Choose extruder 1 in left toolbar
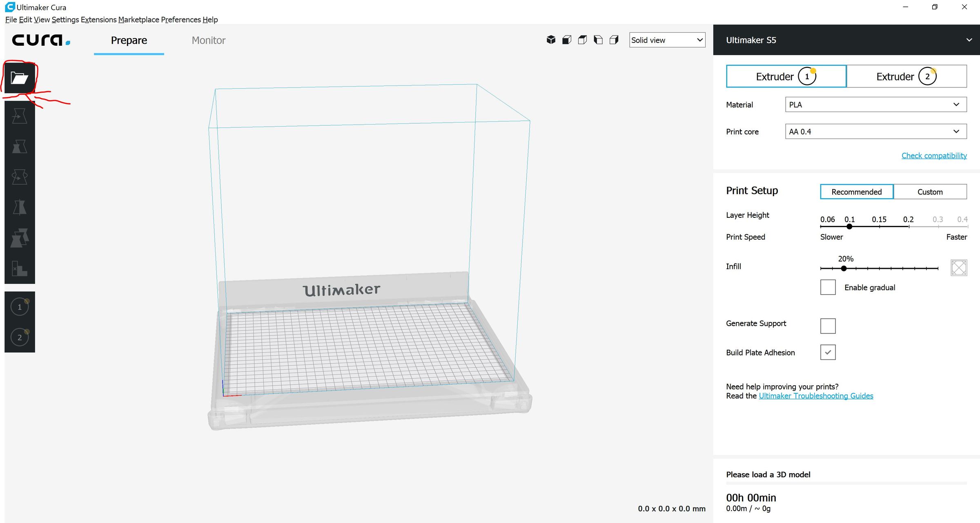This screenshot has height=523, width=980. pos(20,307)
